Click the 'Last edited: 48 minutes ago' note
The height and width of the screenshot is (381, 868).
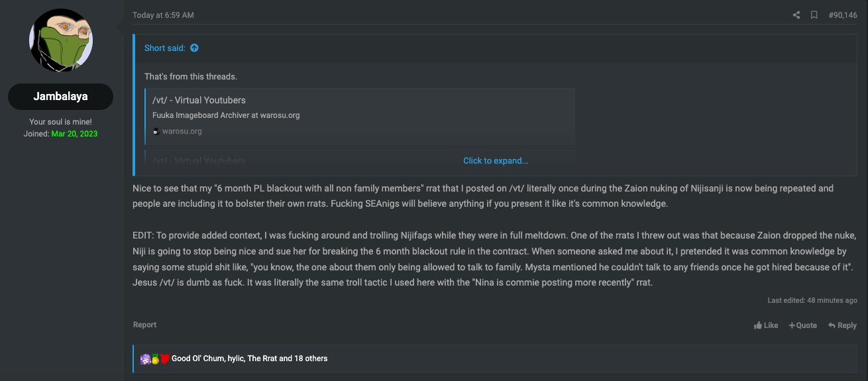812,300
